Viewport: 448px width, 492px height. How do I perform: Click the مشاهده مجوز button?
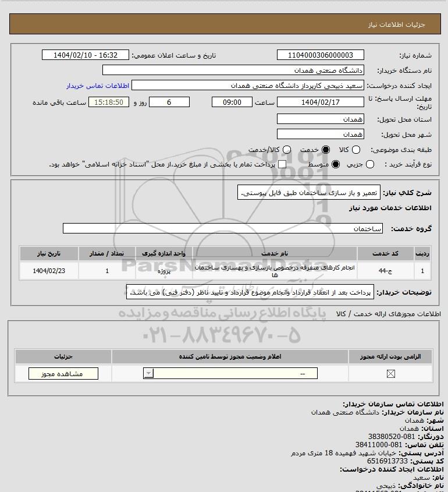click(x=63, y=374)
